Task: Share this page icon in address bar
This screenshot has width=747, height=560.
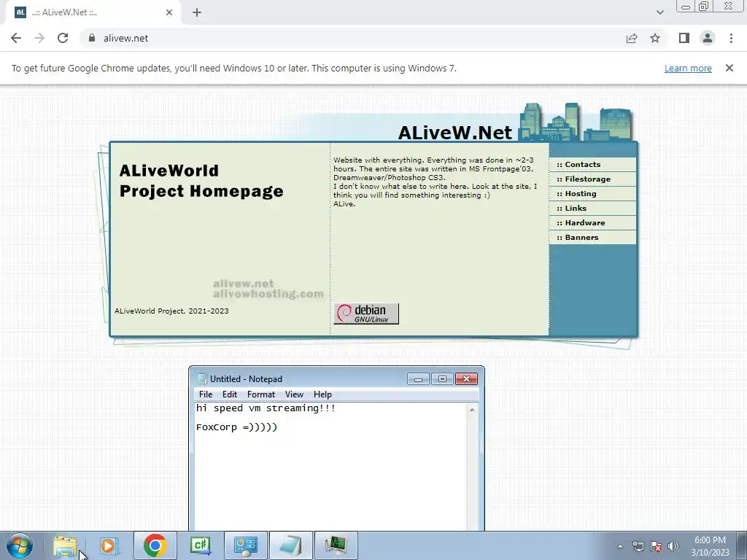Action: (x=632, y=38)
